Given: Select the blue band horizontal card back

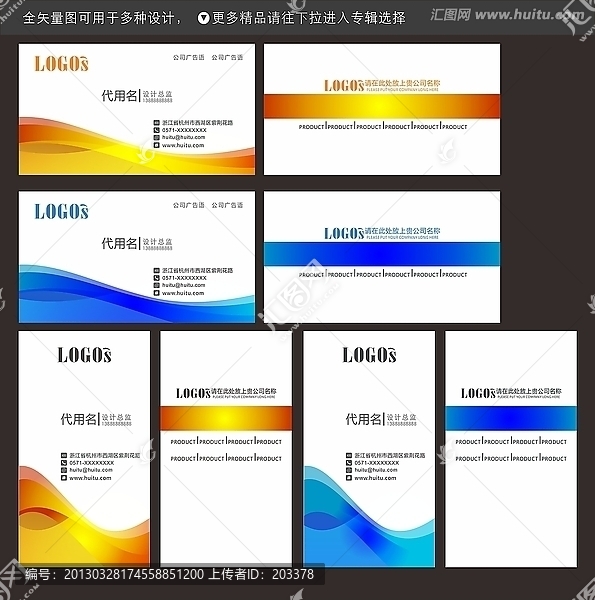Looking at the screenshot, I should [382, 257].
